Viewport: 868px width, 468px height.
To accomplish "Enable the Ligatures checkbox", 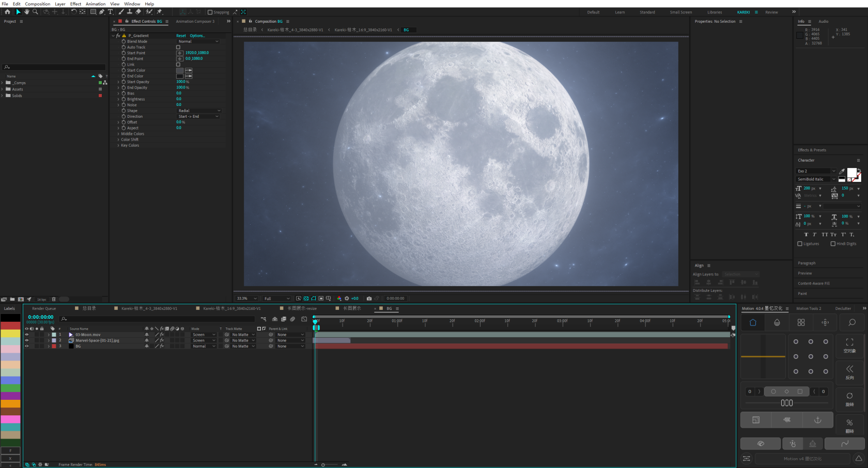I will 800,244.
